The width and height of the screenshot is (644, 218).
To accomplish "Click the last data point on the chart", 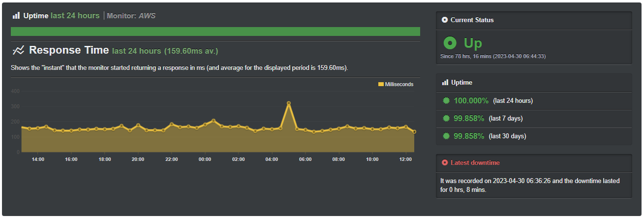I will (x=414, y=131).
